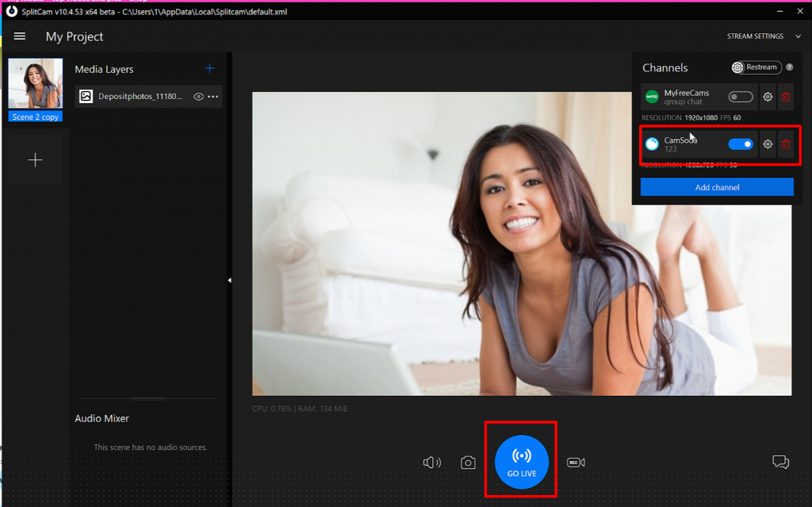
Task: Click the MyFreeCams channel logo
Action: tap(652, 97)
